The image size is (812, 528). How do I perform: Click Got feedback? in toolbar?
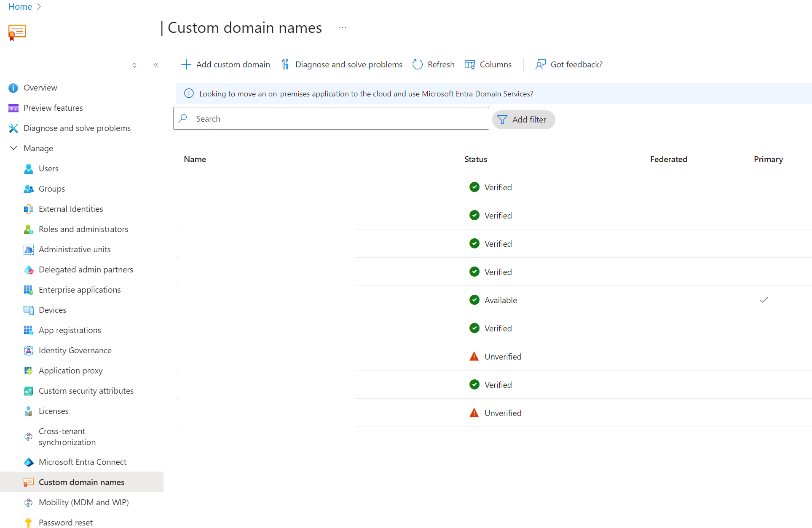point(569,64)
